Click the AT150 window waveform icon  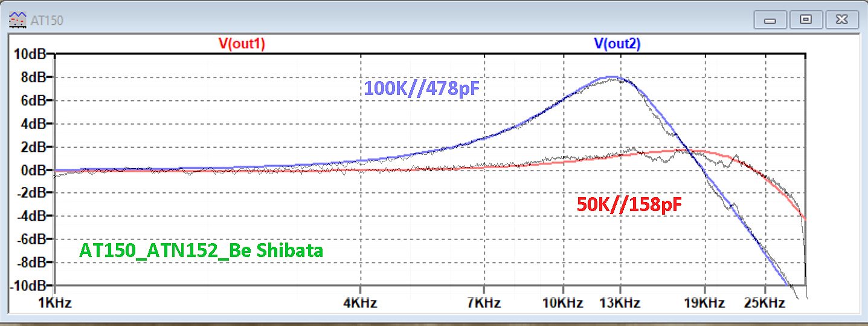coord(19,20)
